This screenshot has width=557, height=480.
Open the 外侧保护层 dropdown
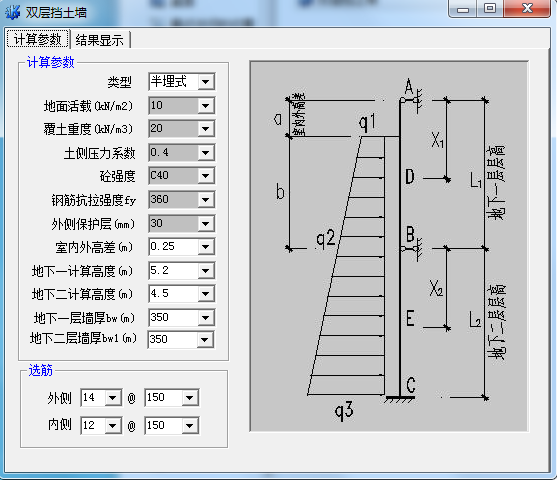click(182, 223)
